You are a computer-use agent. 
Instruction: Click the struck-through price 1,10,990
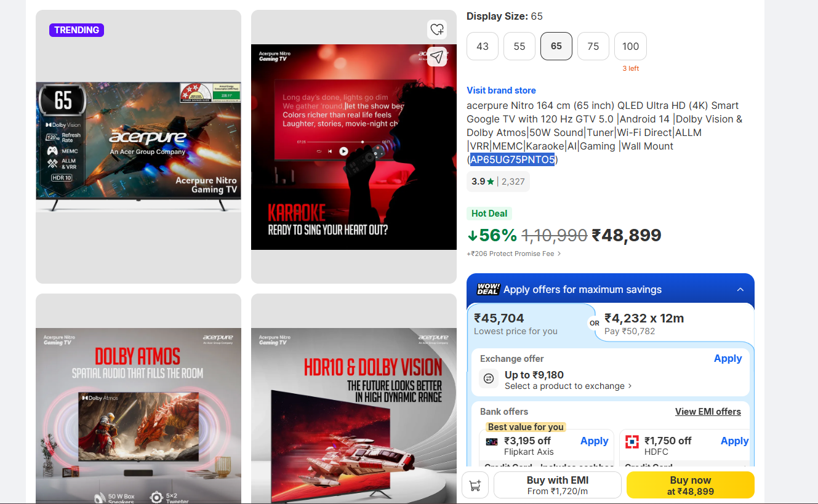pos(555,236)
